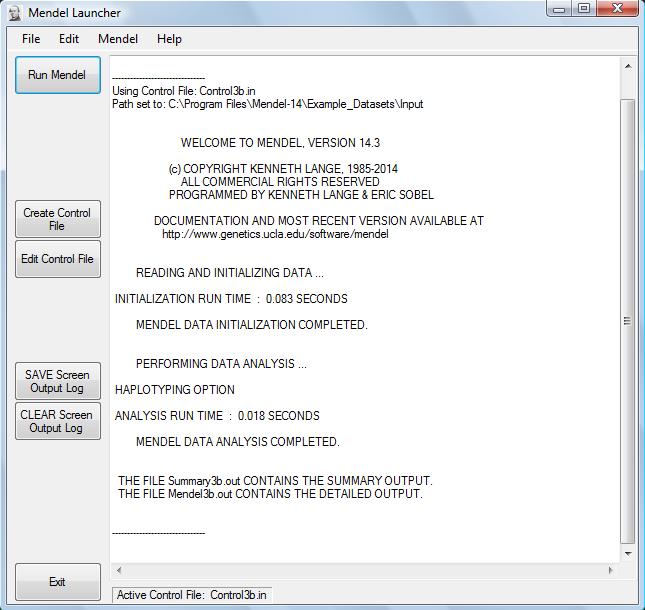Screen dimensions: 645x610
Task: Maximize the Mendel Launcher window
Action: coord(584,9)
